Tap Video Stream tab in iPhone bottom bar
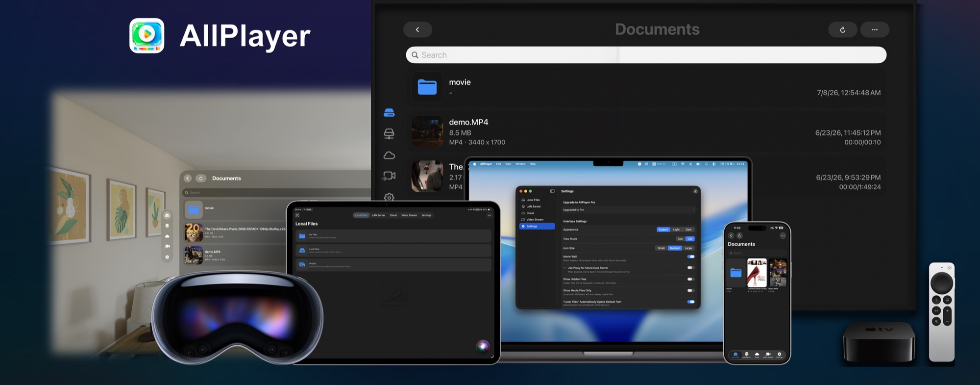The width and height of the screenshot is (980, 385). tap(768, 355)
